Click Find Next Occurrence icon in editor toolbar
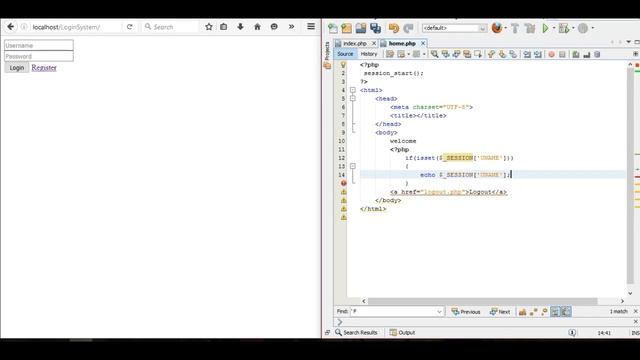Viewport: 640px width, 360px height. point(456,54)
